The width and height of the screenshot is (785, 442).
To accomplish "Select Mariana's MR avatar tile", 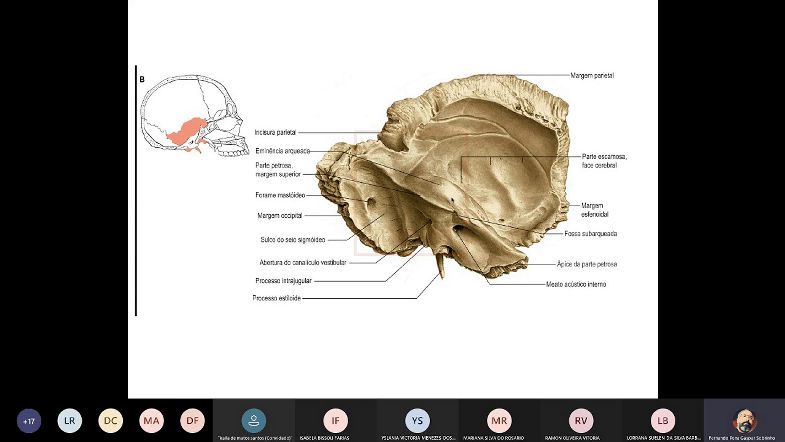I will (x=499, y=420).
